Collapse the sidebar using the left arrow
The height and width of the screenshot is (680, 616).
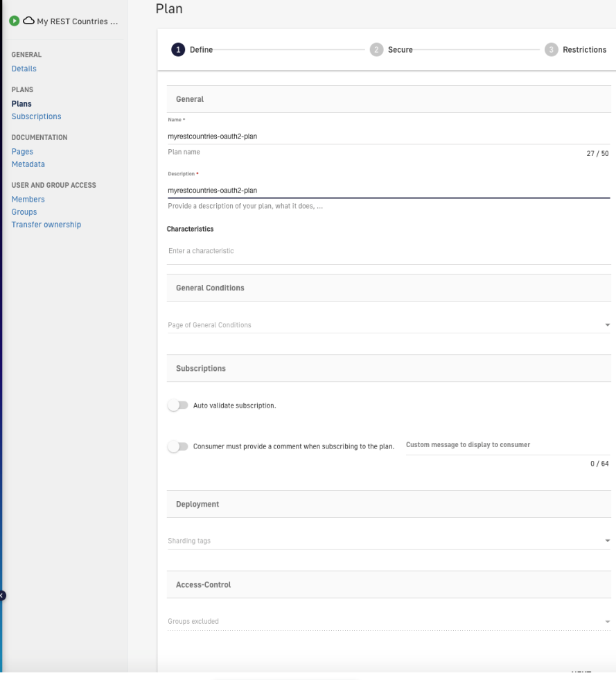(x=2, y=595)
